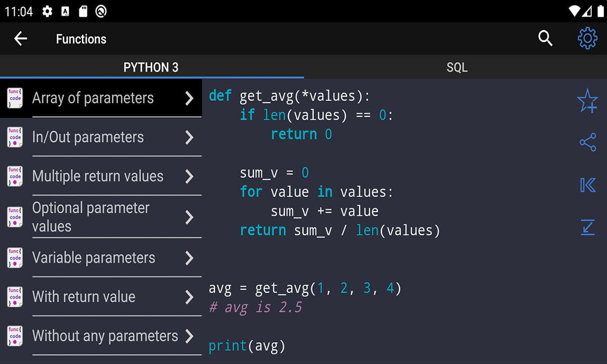The width and height of the screenshot is (607, 364).
Task: Add snippet to favorites star icon
Action: pyautogui.click(x=587, y=101)
